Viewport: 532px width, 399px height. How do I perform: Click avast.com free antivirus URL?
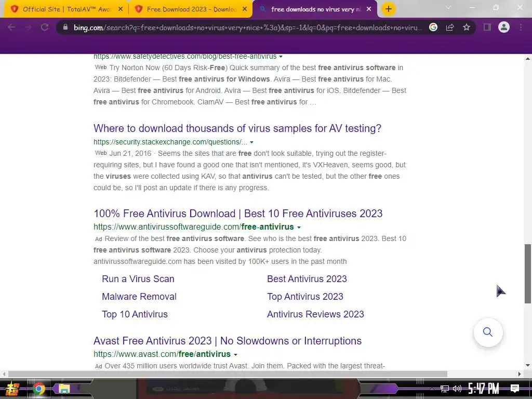click(x=162, y=354)
